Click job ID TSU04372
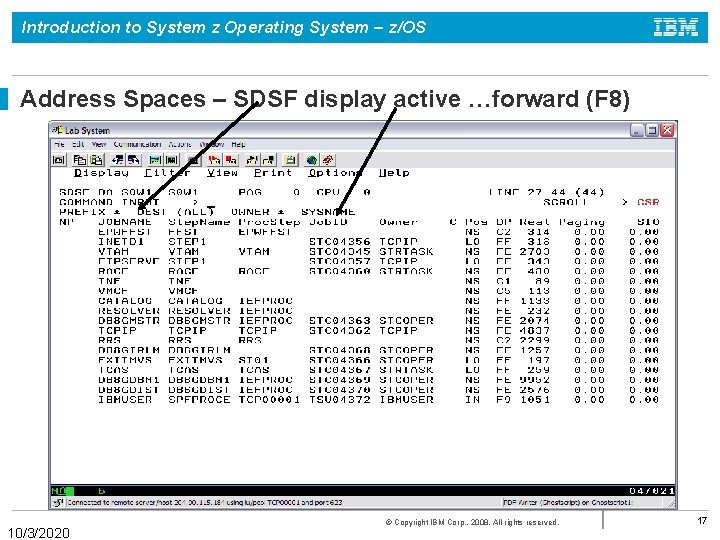This screenshot has width=720, height=540. pos(339,399)
